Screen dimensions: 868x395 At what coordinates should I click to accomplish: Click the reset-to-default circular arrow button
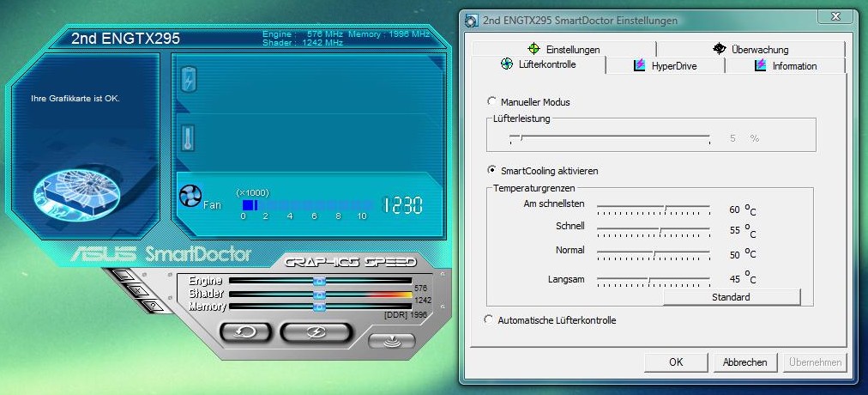[x=245, y=331]
